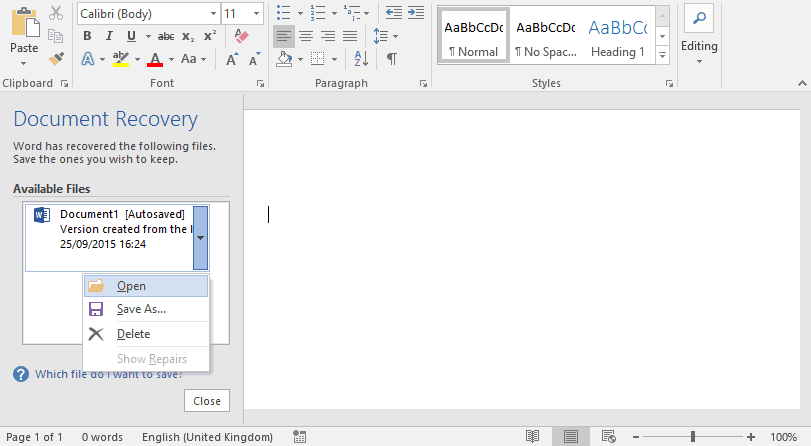811x446 pixels.
Task: Expand highlight color options arrow
Action: click(137, 60)
